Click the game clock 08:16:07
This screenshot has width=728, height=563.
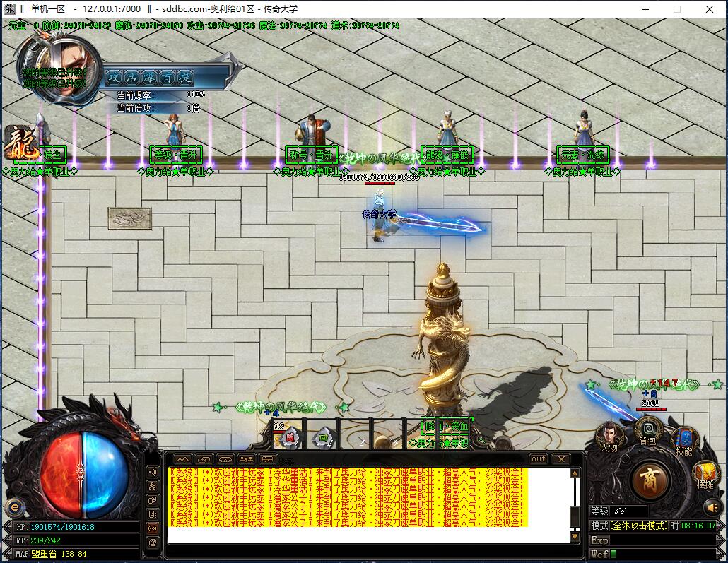tap(698, 526)
